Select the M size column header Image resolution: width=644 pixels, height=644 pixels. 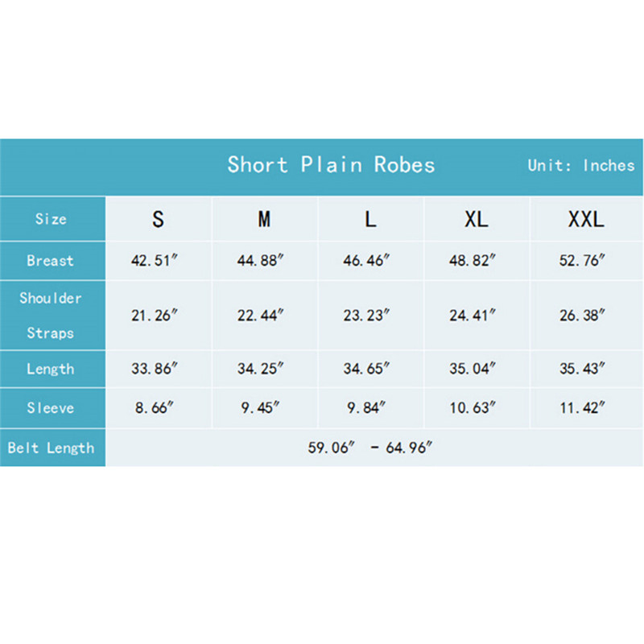264,219
